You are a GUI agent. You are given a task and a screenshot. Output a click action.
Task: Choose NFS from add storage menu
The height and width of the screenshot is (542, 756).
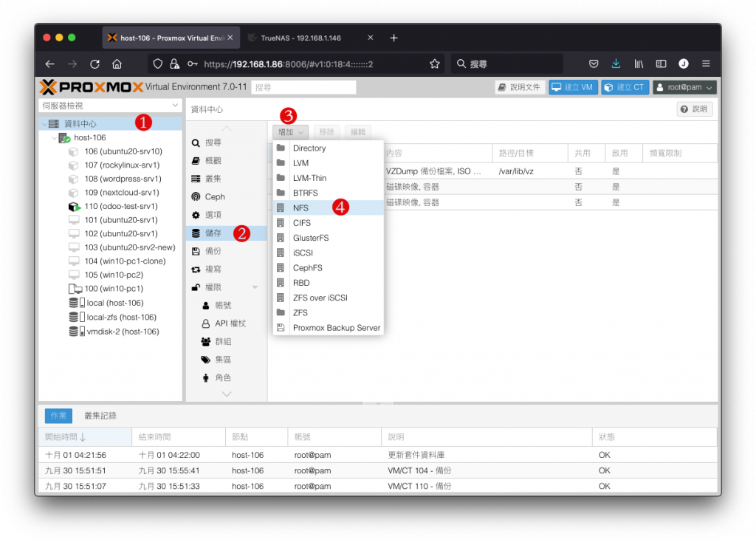click(x=328, y=207)
